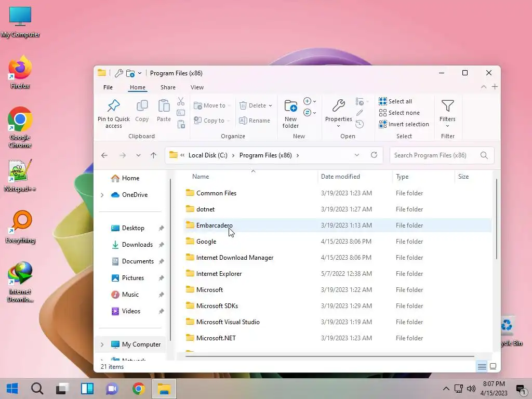Open Firefox desktop shortcut
This screenshot has width=532, height=399.
(20, 72)
